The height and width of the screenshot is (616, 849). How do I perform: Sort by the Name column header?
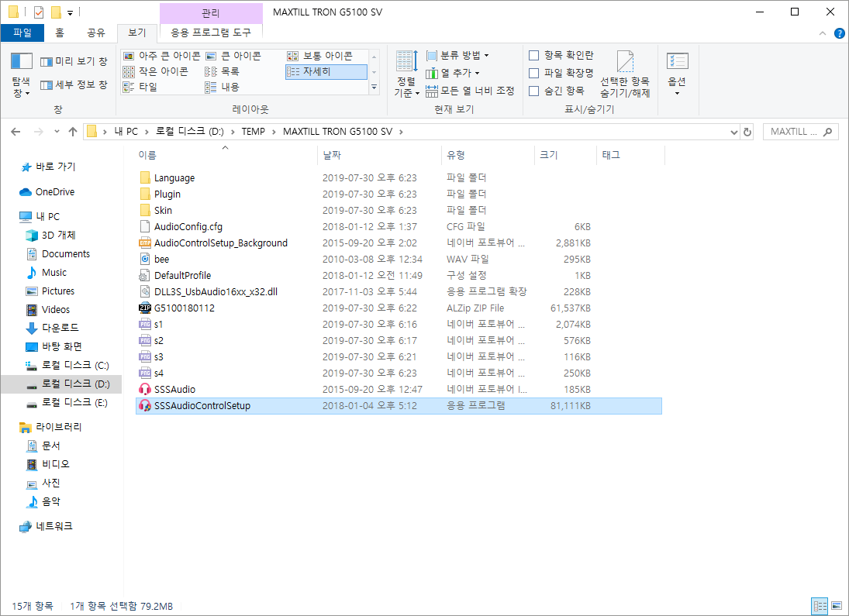[225, 155]
